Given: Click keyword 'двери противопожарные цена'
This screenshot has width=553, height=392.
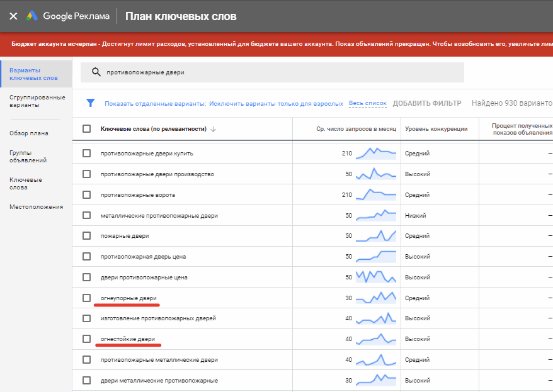Looking at the screenshot, I should coord(144,277).
